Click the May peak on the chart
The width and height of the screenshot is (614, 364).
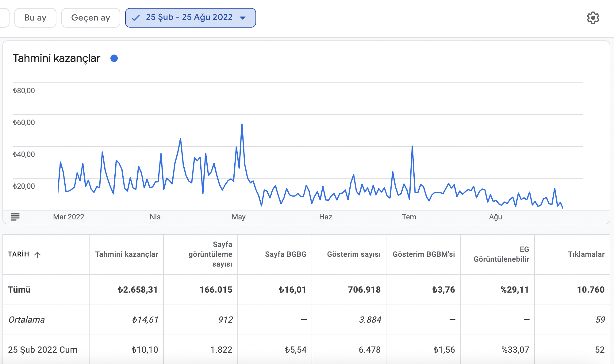pyautogui.click(x=242, y=124)
